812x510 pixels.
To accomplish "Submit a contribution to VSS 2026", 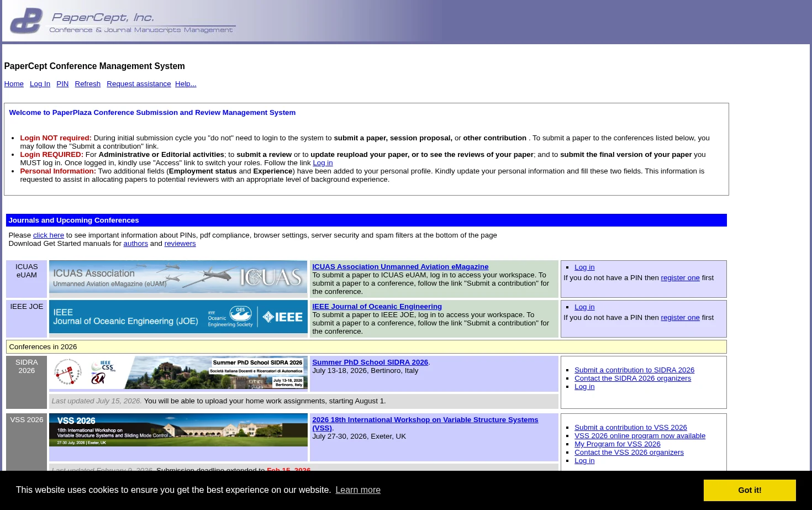I will 631,428.
